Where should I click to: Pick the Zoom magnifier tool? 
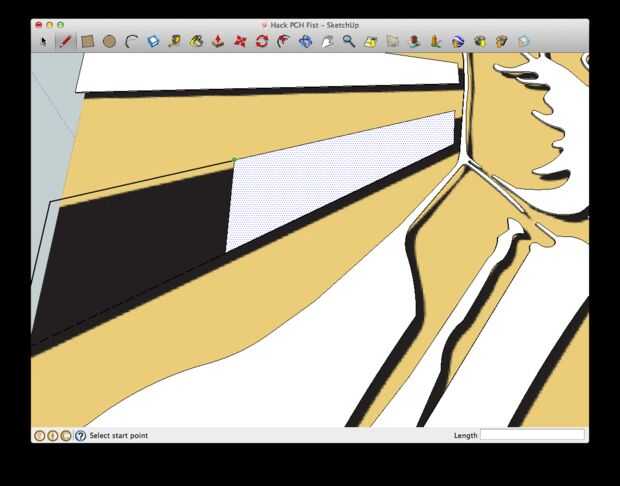pyautogui.click(x=349, y=41)
